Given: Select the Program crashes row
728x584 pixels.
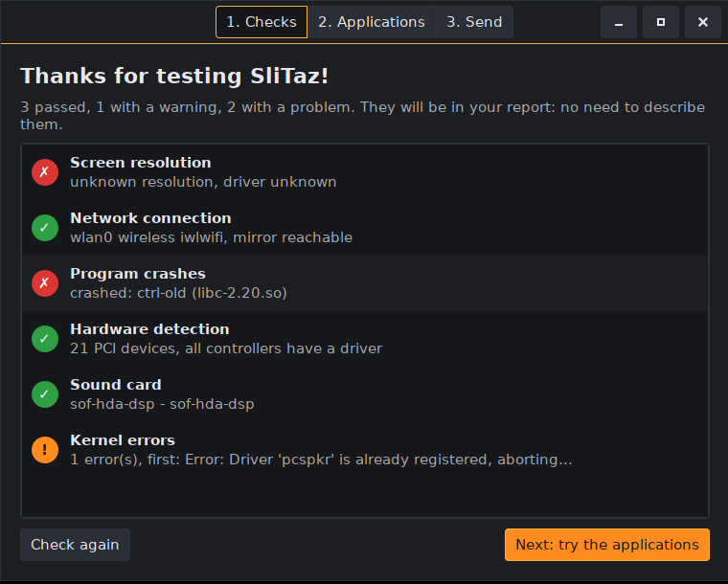Looking at the screenshot, I should tap(364, 283).
